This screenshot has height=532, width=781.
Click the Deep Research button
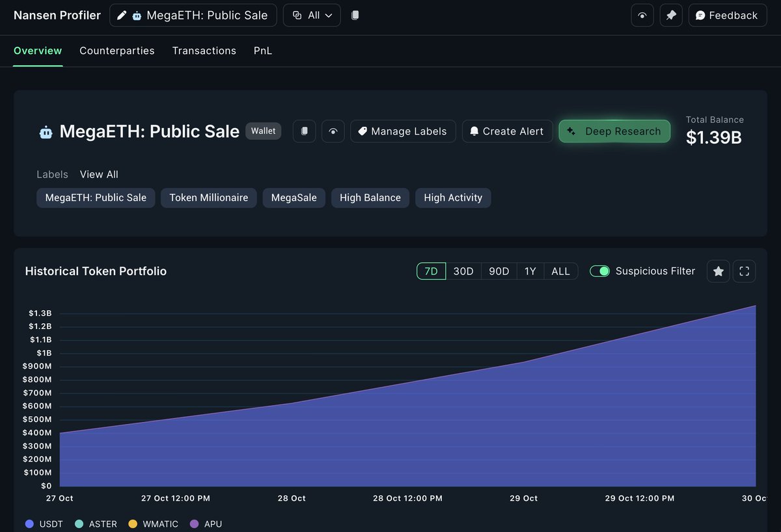point(614,131)
